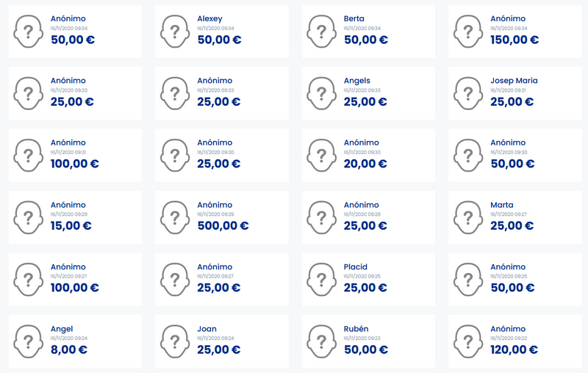Click Berta's question-mark avatar icon
Screen dimensions: 588x373
(321, 32)
